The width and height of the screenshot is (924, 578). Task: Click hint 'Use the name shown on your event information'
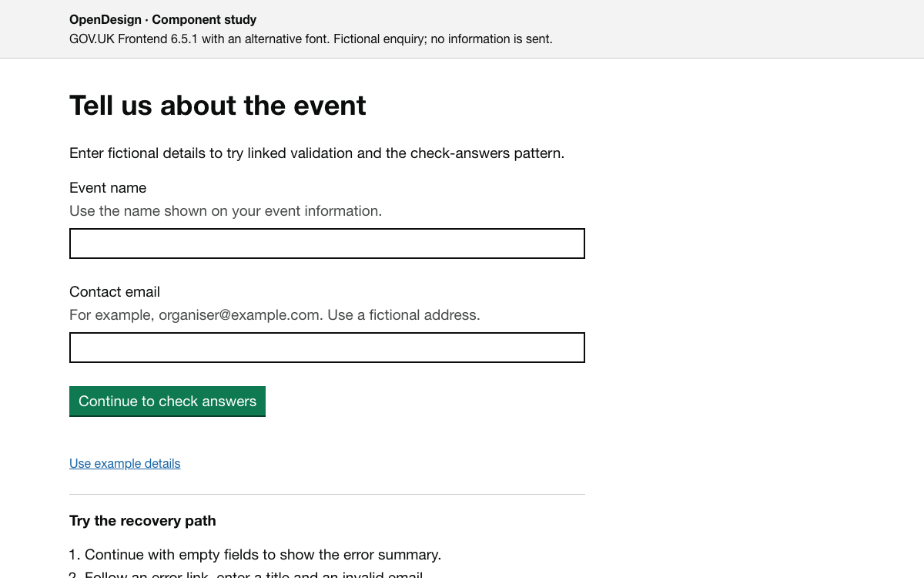[x=226, y=211]
